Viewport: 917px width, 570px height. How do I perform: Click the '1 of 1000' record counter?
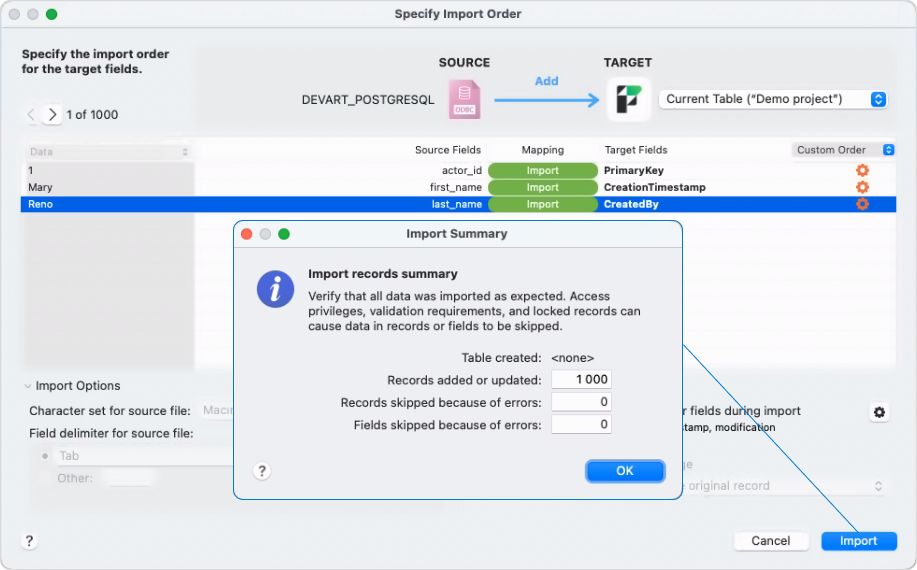click(x=92, y=115)
